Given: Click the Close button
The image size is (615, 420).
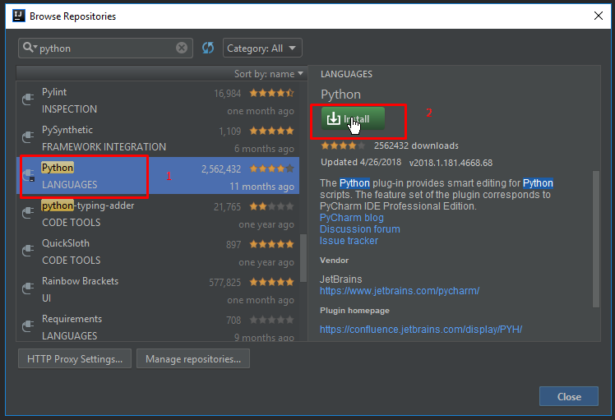Looking at the screenshot, I should click(569, 396).
